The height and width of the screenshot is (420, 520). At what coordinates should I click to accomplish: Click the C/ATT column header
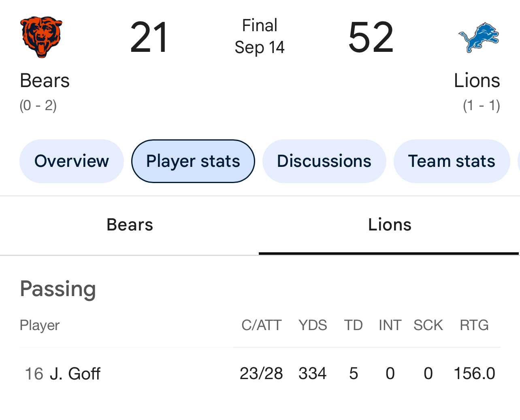coord(261,325)
